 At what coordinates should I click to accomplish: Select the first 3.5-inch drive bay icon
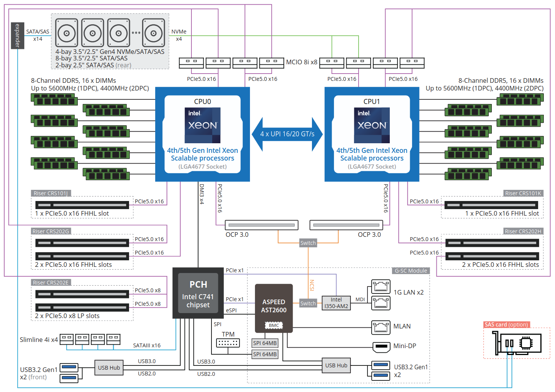[66, 32]
